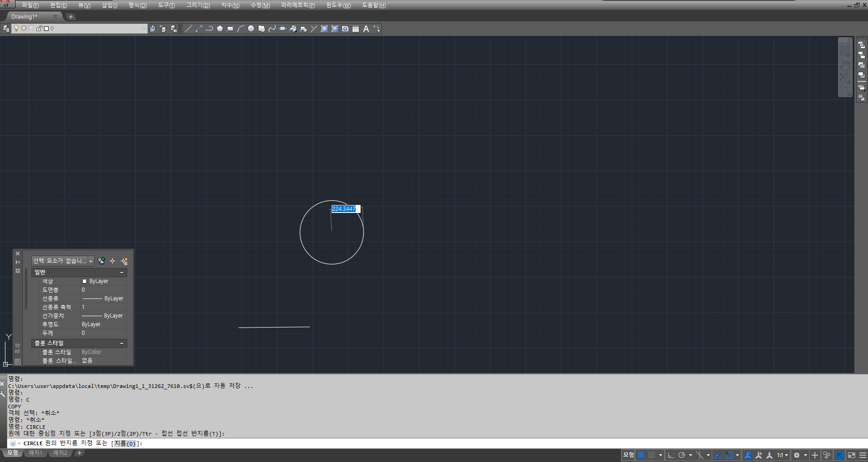Open the 치수(N) menu

coord(230,5)
